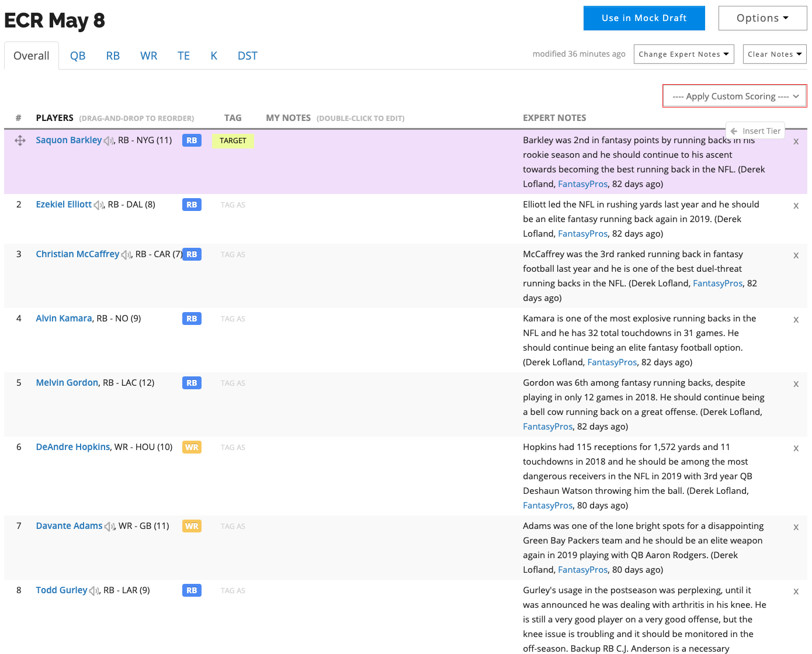The image size is (812, 654).
Task: Open Apply Custom Scoring select box
Action: point(735,96)
